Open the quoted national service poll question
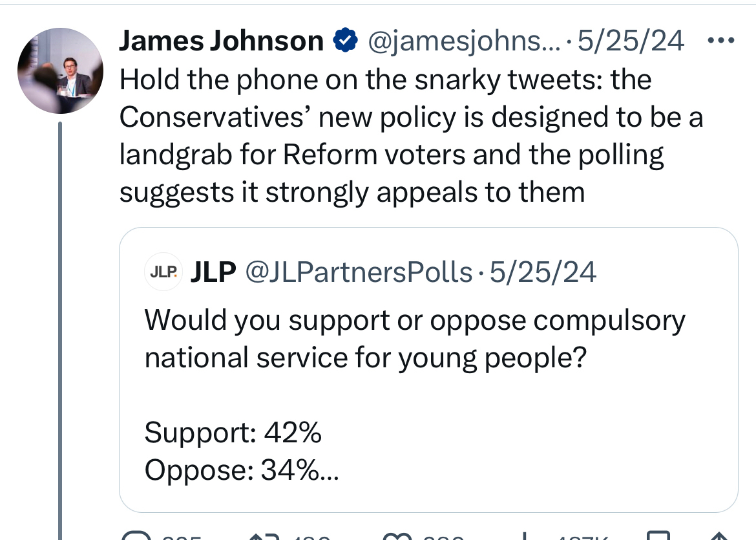The width and height of the screenshot is (756, 540). click(414, 339)
